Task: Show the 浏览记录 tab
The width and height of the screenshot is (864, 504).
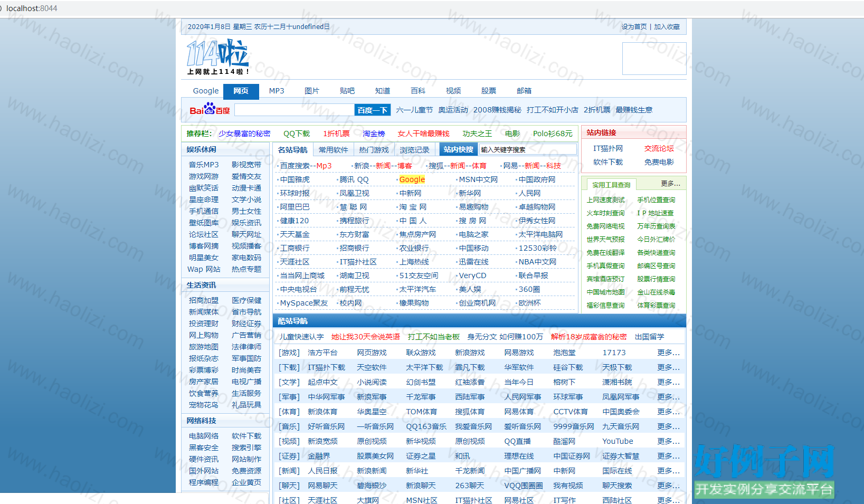Action: pos(415,150)
